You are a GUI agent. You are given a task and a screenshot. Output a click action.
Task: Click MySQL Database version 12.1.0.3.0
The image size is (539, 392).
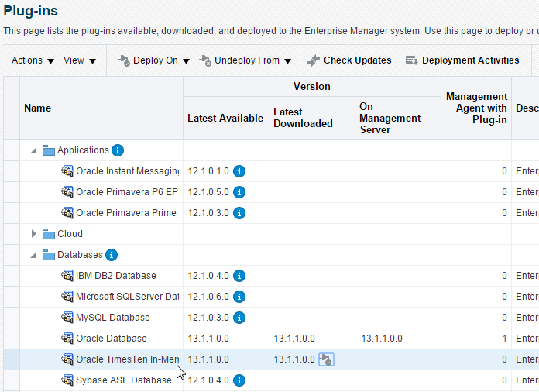click(208, 318)
